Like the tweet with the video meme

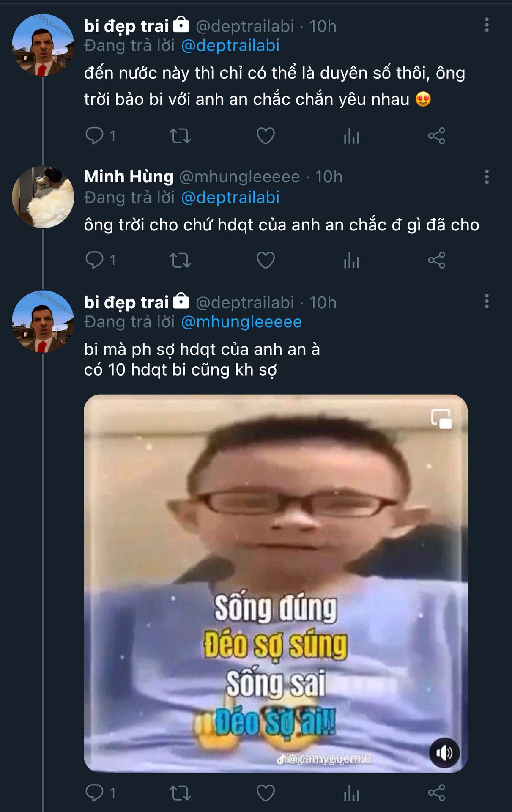pos(266,793)
